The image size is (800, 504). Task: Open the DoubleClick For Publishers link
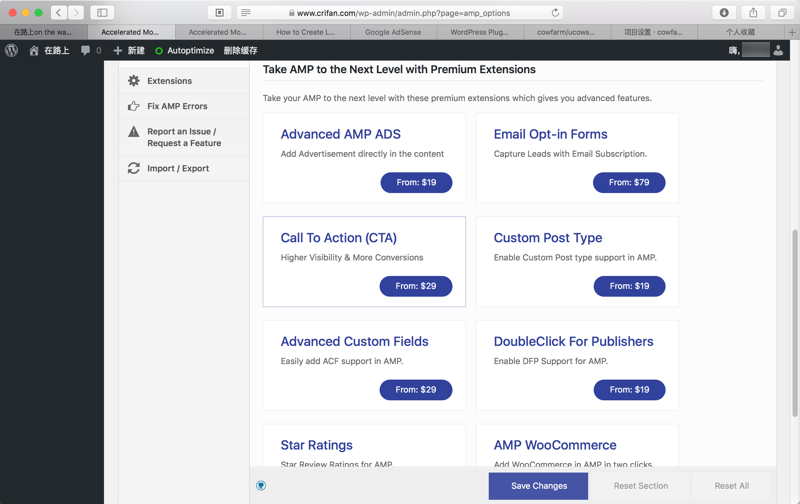click(x=573, y=341)
